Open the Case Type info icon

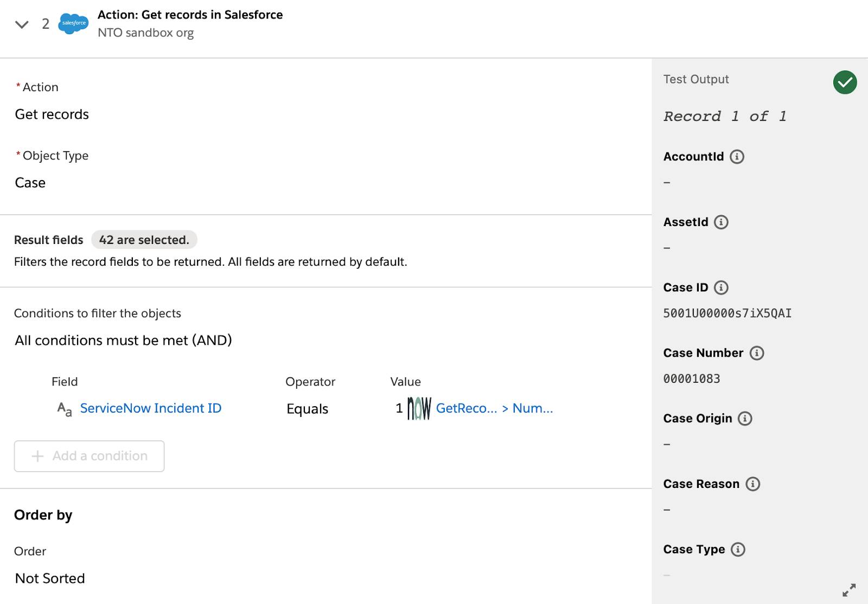738,549
